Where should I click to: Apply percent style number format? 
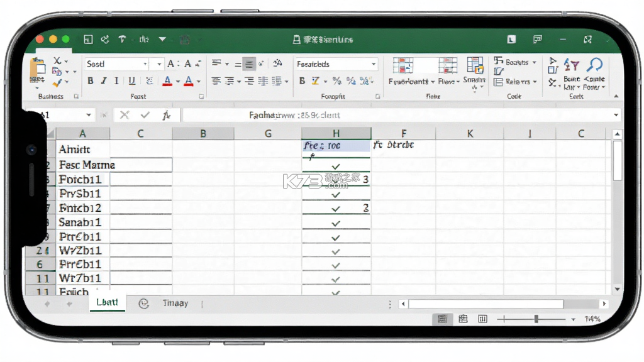tap(337, 81)
